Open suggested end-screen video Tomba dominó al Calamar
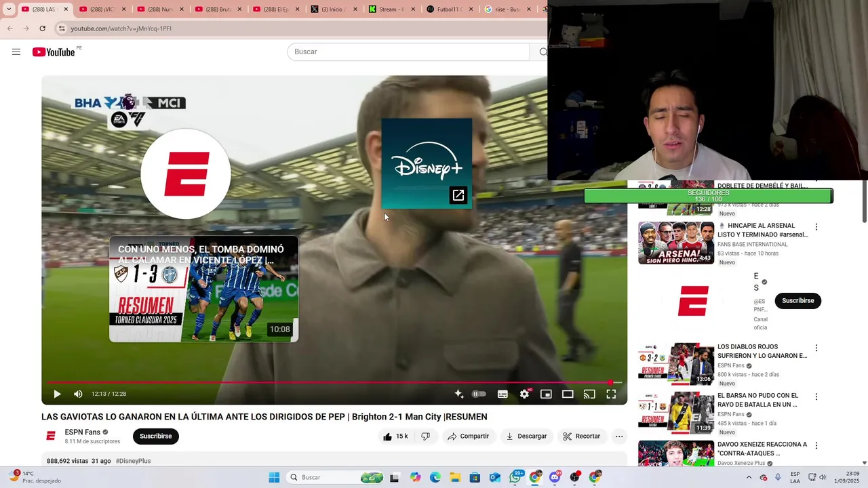The width and height of the screenshot is (868, 488). 203,289
